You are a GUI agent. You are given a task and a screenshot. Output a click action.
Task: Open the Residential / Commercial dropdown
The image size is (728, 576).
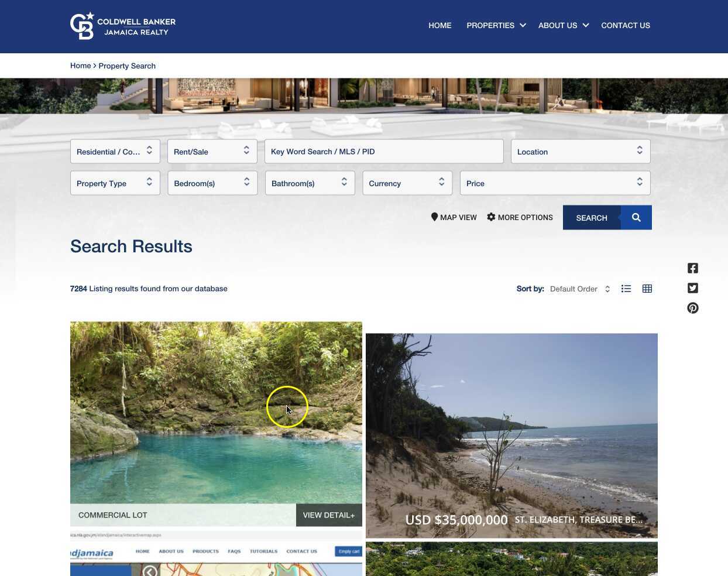coord(115,152)
